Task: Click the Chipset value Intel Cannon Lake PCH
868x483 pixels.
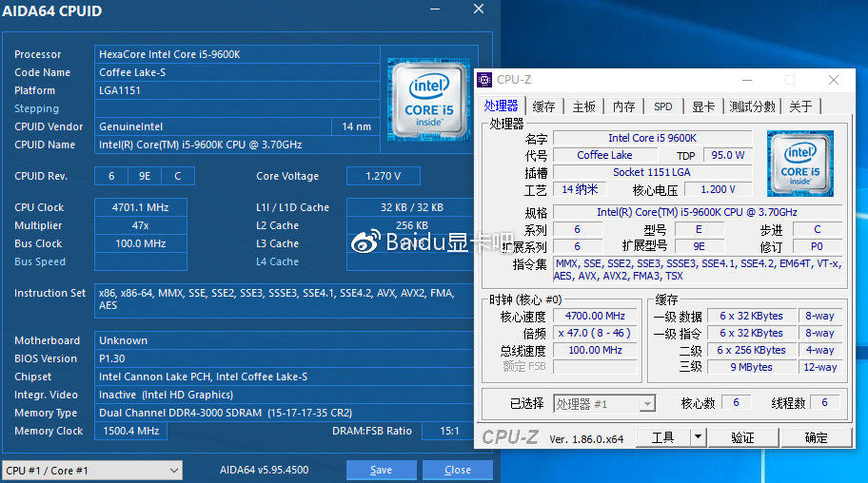Action: [284, 377]
